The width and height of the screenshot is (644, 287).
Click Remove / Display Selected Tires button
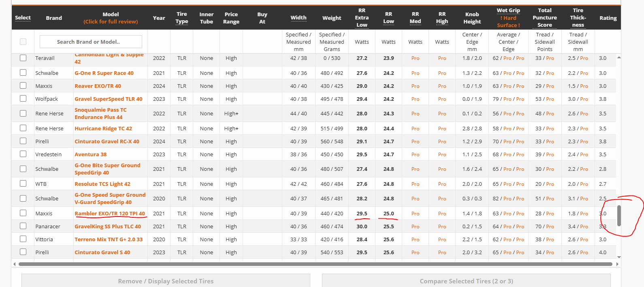pyautogui.click(x=166, y=281)
